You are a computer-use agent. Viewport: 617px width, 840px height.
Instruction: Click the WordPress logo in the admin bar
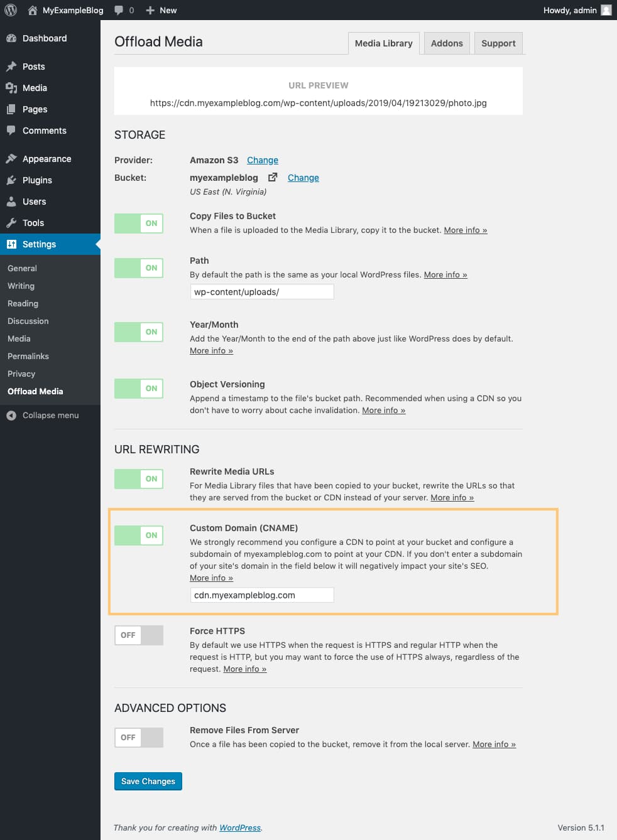pyautogui.click(x=10, y=10)
